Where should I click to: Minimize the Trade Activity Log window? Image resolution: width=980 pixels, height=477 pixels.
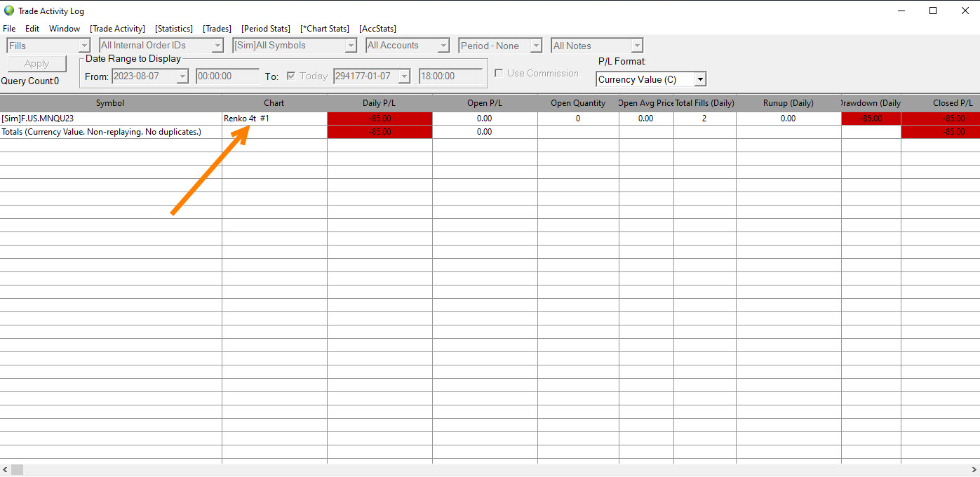[x=901, y=11]
